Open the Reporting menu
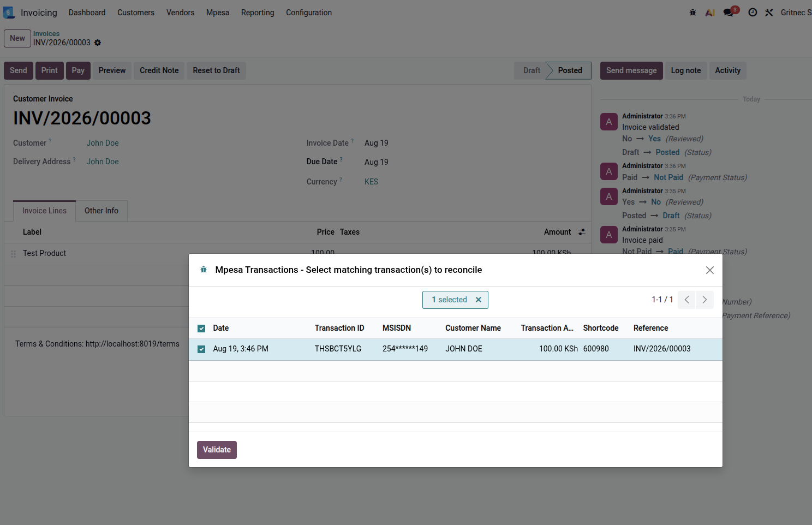The image size is (812, 525). coord(258,13)
